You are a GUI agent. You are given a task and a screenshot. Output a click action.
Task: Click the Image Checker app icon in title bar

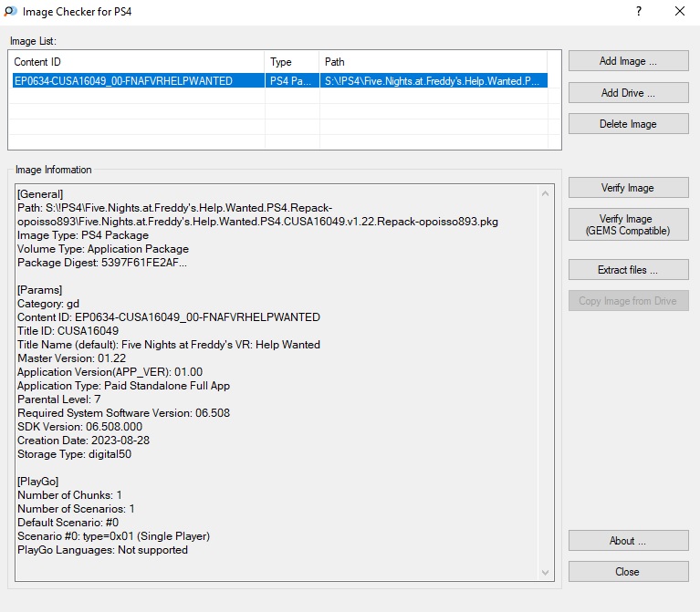pos(10,11)
